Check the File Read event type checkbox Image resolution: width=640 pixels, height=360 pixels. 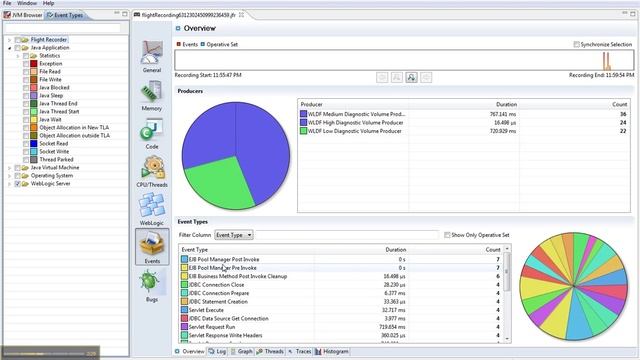coord(26,71)
